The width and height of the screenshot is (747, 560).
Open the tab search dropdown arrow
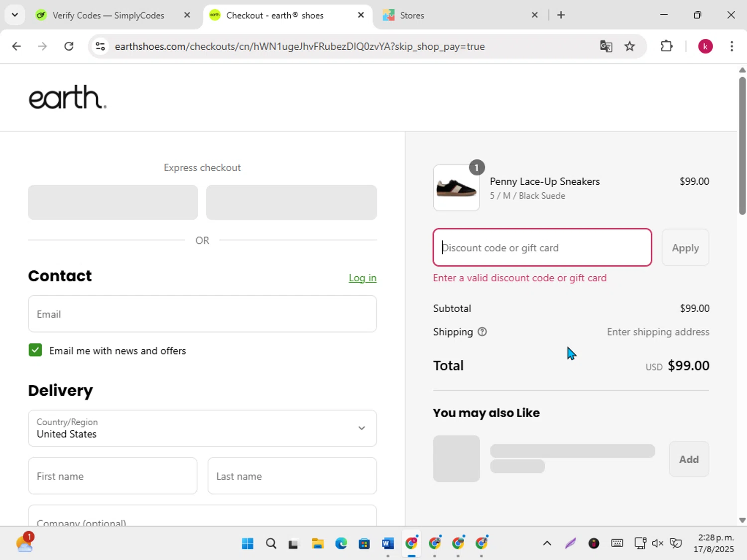click(x=15, y=15)
